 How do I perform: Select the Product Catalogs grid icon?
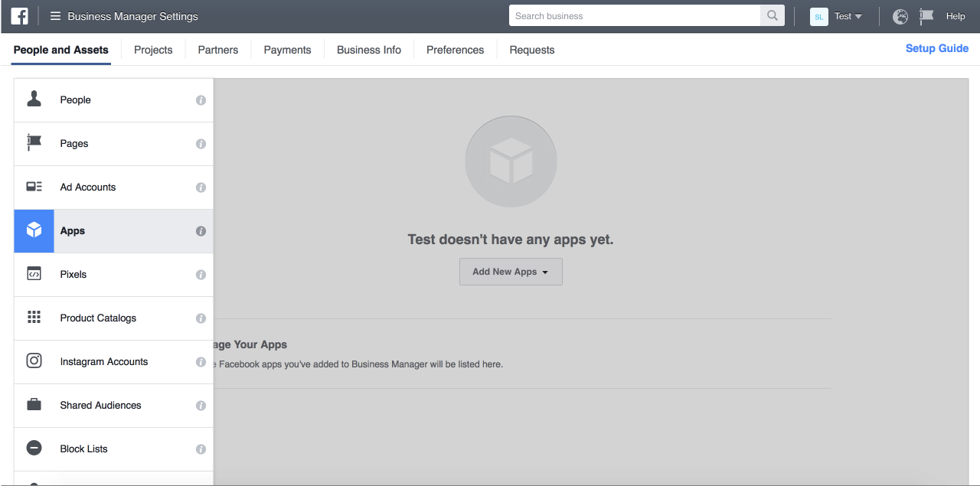[34, 318]
